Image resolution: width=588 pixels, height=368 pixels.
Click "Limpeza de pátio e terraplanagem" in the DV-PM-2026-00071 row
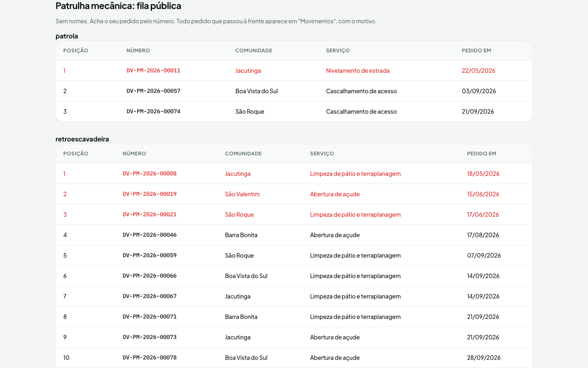[355, 316]
